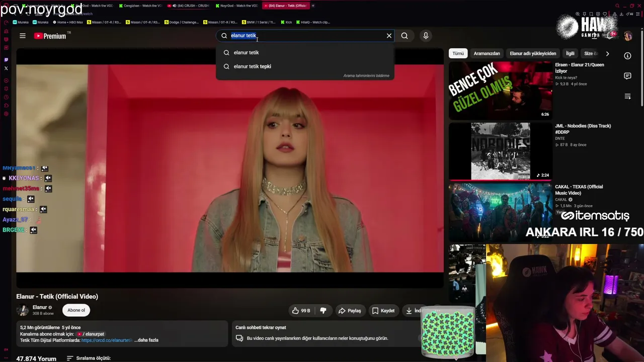The height and width of the screenshot is (362, 644).
Task: Open the 'Home • HBO Max' bookmark
Action: tap(68, 22)
